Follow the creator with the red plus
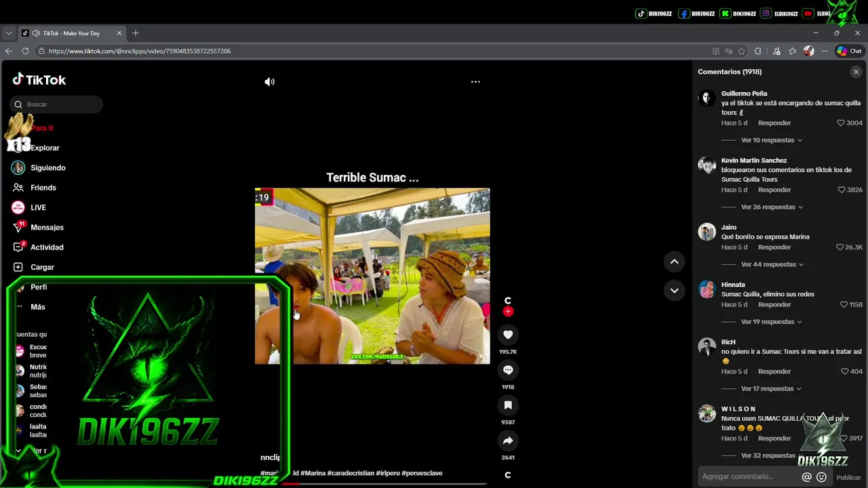Image resolution: width=868 pixels, height=488 pixels. click(508, 312)
